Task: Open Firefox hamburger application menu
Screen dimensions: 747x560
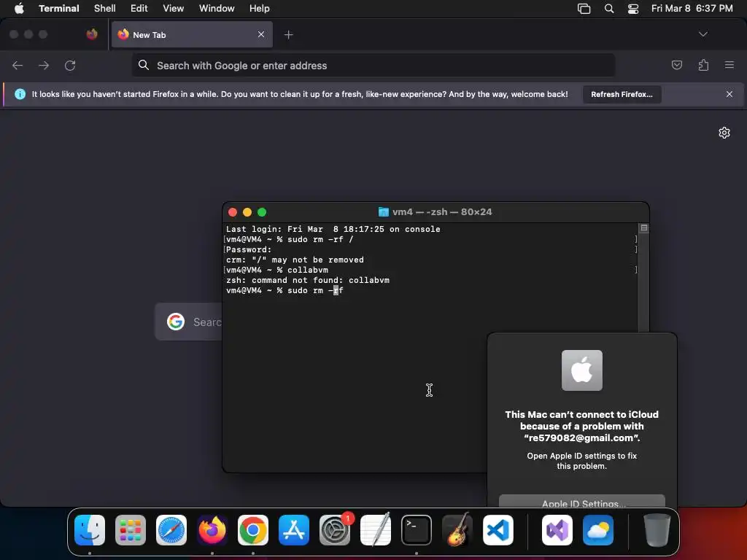Action: [x=729, y=65]
